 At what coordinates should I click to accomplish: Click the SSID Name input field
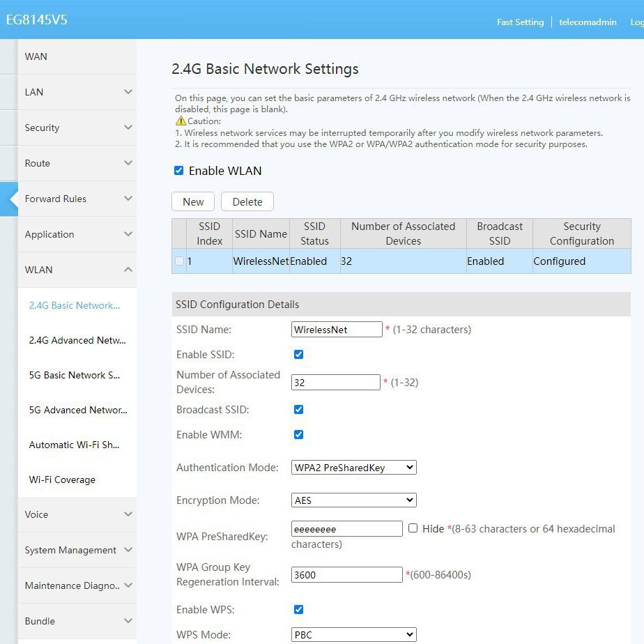(337, 330)
